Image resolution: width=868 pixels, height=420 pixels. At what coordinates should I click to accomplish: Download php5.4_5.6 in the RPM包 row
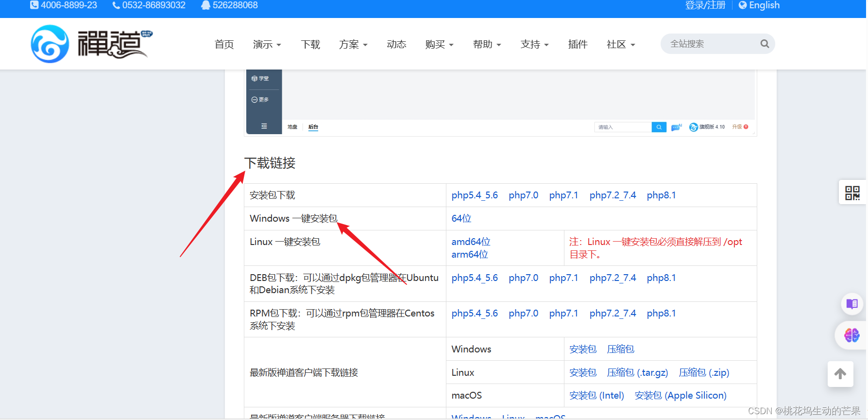coord(475,313)
